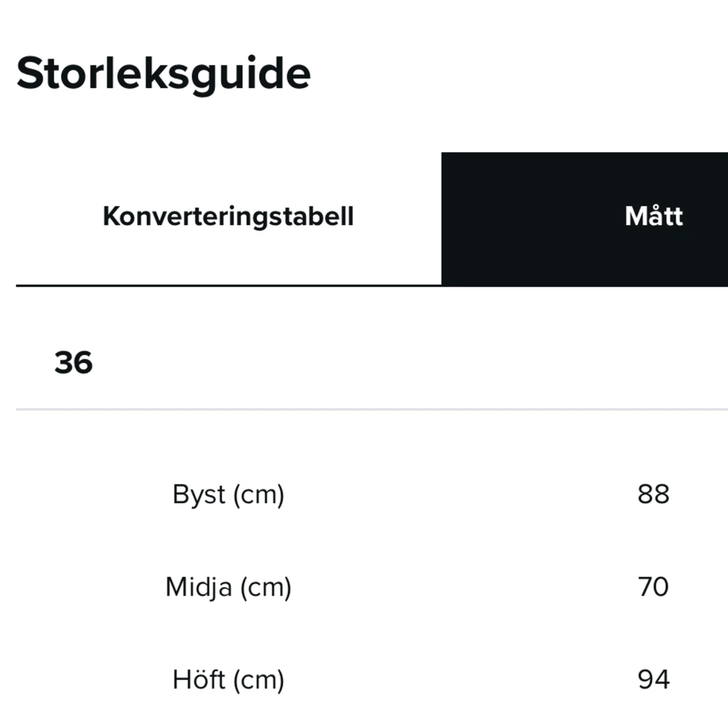Select the bust value 88
728x728 pixels.
pyautogui.click(x=653, y=494)
